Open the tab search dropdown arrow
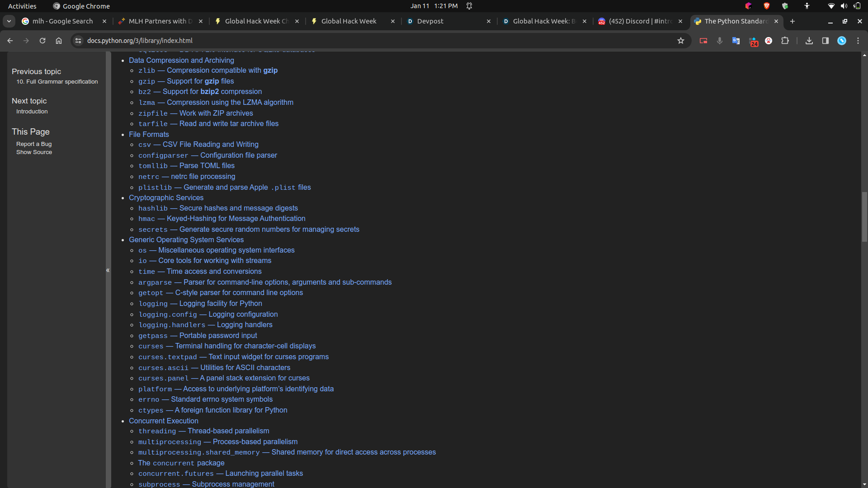The height and width of the screenshot is (488, 868). [x=9, y=21]
